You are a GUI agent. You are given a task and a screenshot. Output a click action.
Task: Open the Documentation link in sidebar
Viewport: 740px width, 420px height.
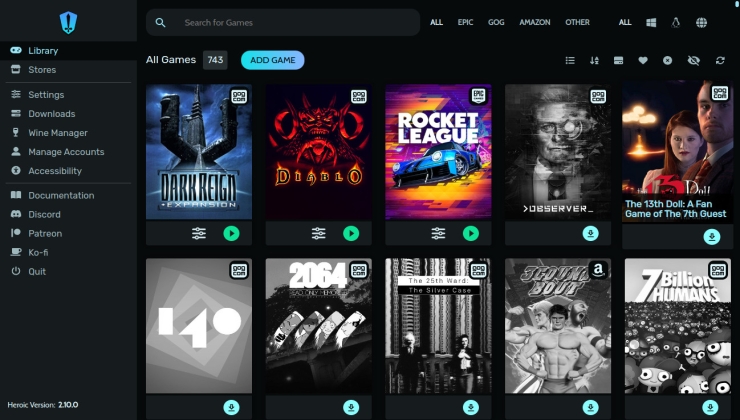coord(60,195)
